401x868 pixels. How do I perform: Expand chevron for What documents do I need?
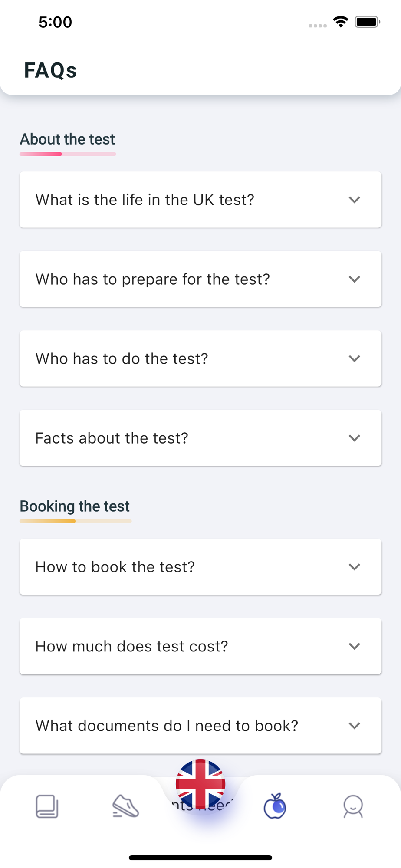[x=355, y=726]
